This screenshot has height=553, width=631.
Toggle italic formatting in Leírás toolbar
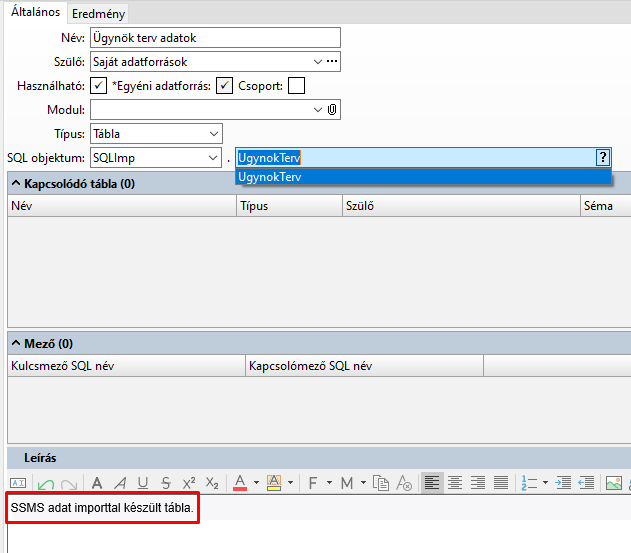(120, 483)
